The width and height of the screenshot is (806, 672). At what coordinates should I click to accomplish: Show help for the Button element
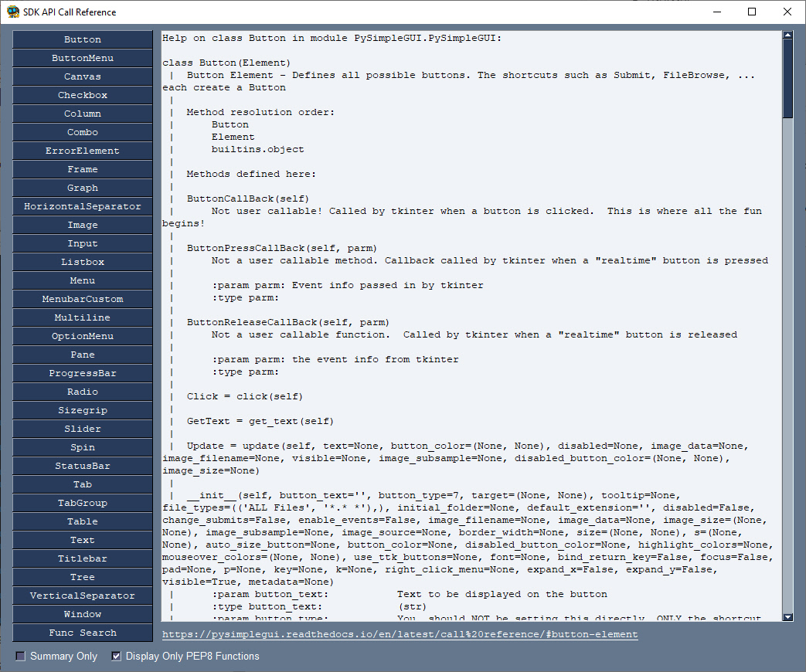point(83,39)
